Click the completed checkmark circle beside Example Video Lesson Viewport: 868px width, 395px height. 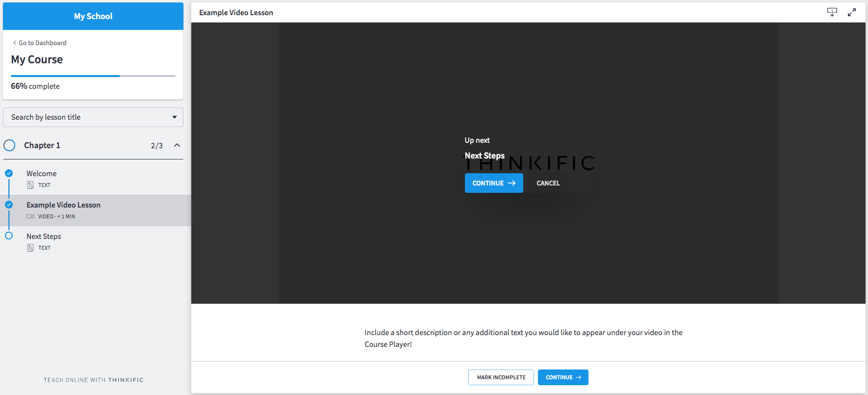pos(9,205)
